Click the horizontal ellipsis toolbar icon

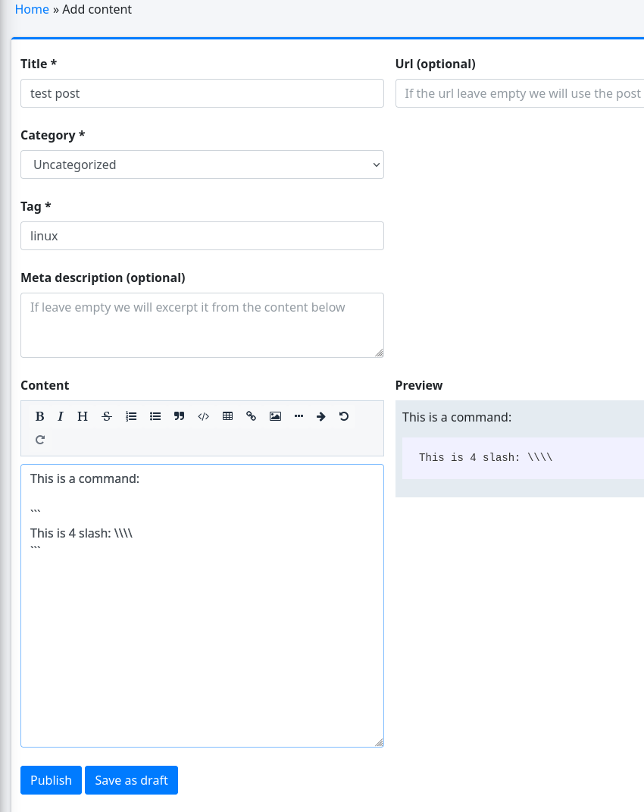[299, 415]
